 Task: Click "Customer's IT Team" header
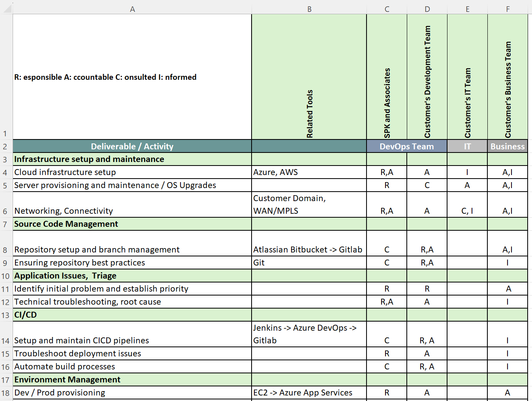pos(467,77)
